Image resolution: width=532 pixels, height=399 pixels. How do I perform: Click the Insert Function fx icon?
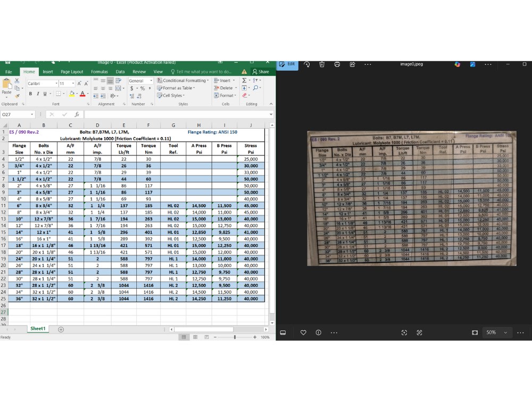coord(77,114)
